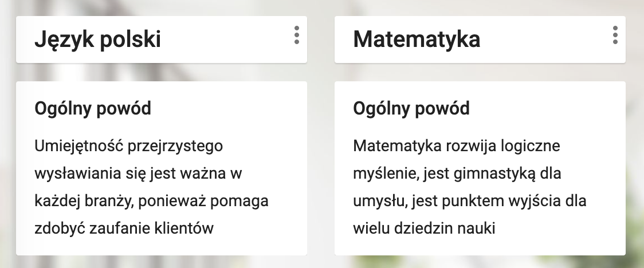Open the Język polski column options menu

coord(296,35)
